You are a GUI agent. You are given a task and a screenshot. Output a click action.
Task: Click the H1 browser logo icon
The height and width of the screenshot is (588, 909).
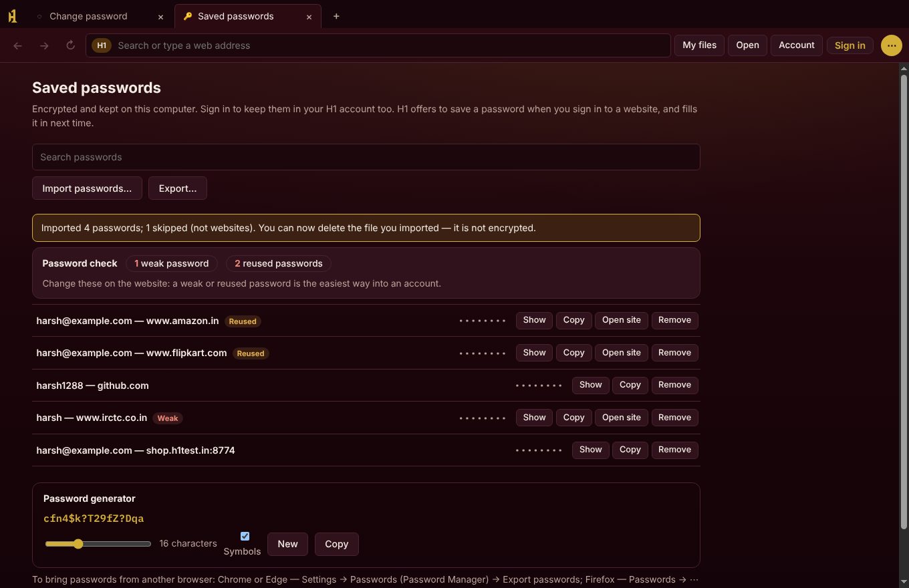coord(12,16)
